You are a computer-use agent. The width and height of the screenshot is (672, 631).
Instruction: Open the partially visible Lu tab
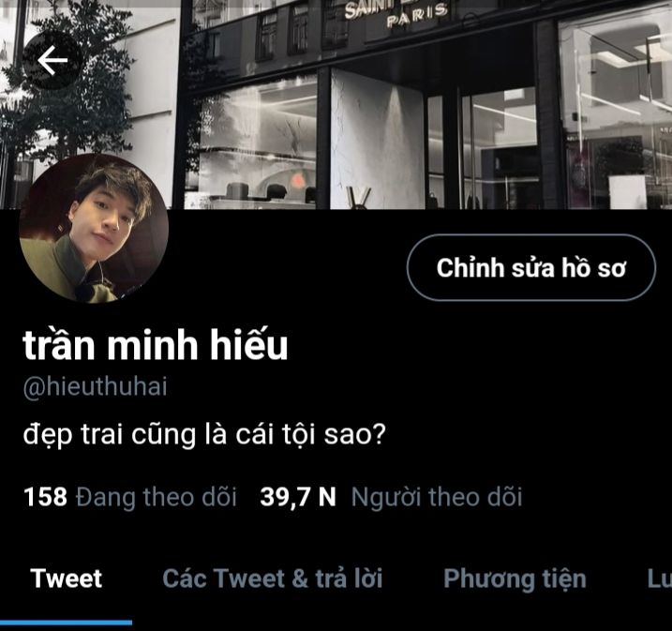point(659,578)
